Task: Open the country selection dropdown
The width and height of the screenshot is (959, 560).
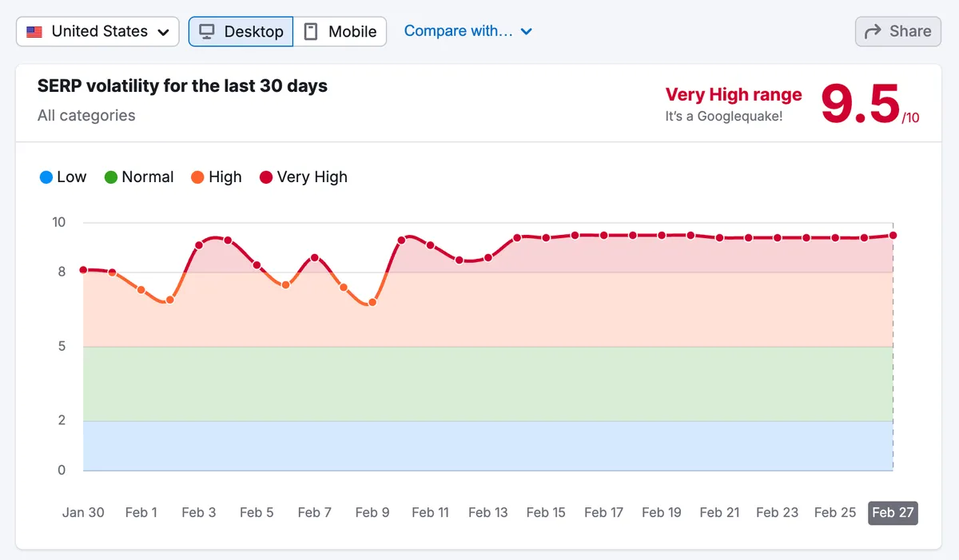Action: coord(97,31)
